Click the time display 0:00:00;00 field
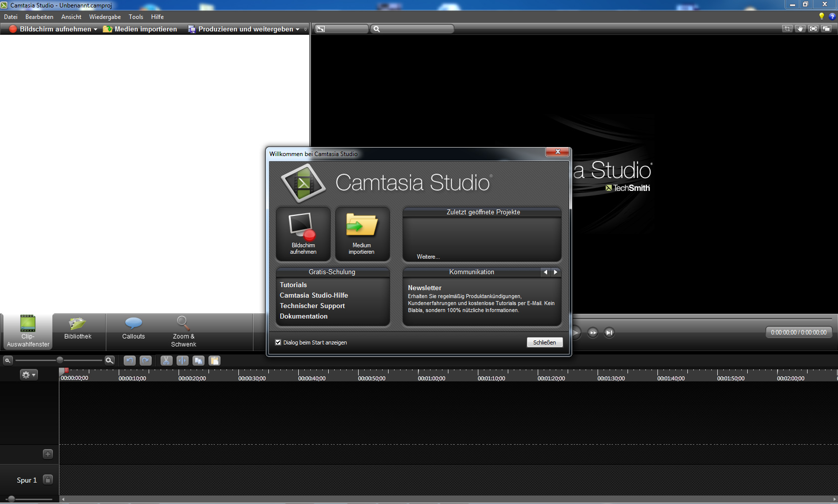838x504 pixels. [799, 333]
